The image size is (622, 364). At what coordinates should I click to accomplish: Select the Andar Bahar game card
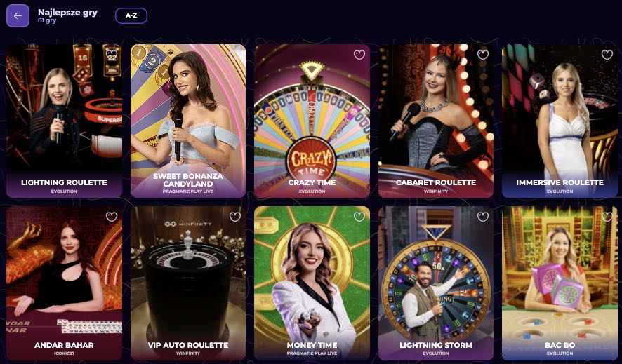65,283
